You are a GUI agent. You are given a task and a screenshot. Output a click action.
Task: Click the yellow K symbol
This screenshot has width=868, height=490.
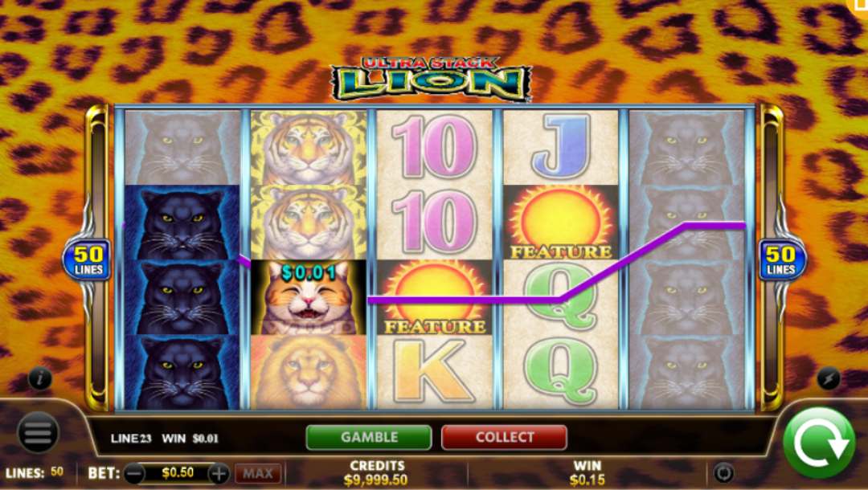coord(435,372)
